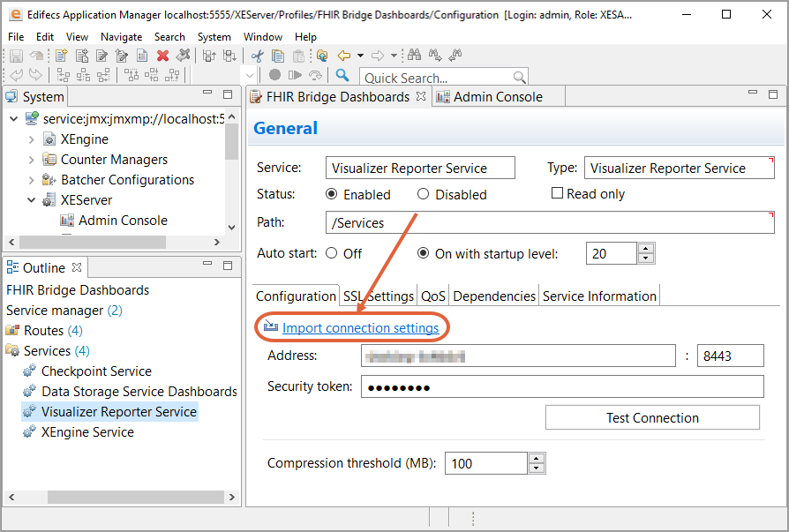The image size is (789, 532).
Task: Maximize the Outline panel
Action: (x=228, y=265)
